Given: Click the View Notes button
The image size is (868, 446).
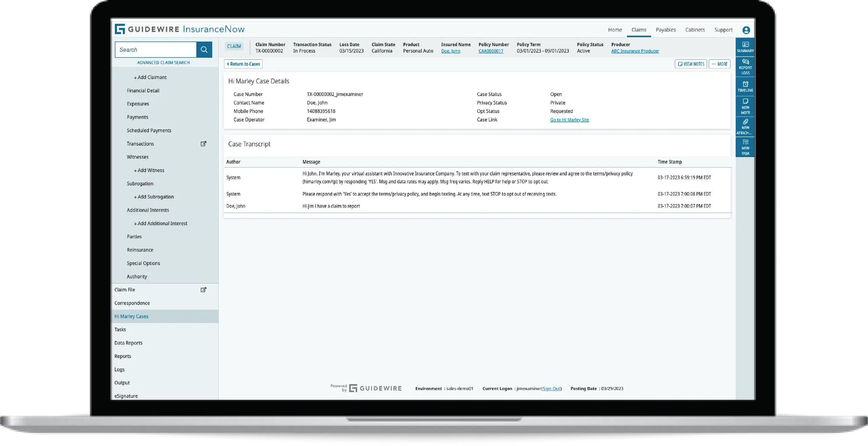Looking at the screenshot, I should (691, 64).
